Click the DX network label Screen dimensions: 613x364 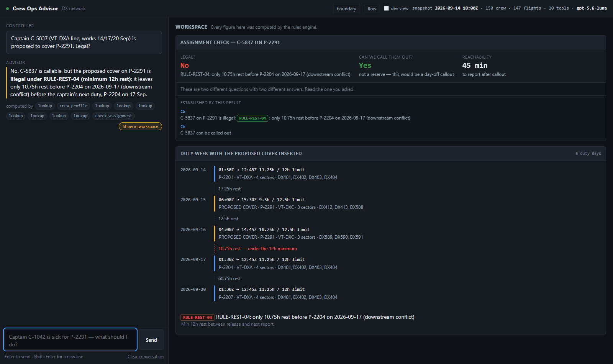(74, 8)
